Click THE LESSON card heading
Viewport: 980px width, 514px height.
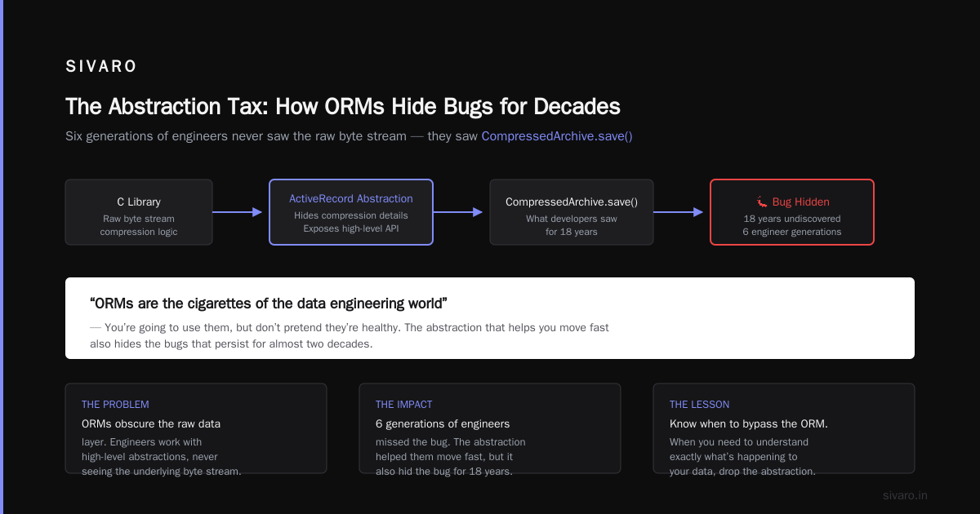(700, 404)
